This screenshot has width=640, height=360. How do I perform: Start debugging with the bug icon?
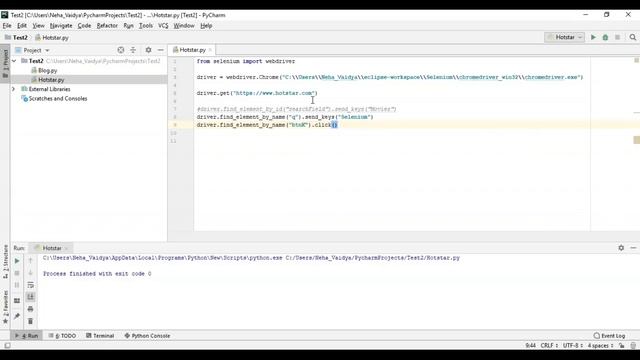(605, 37)
